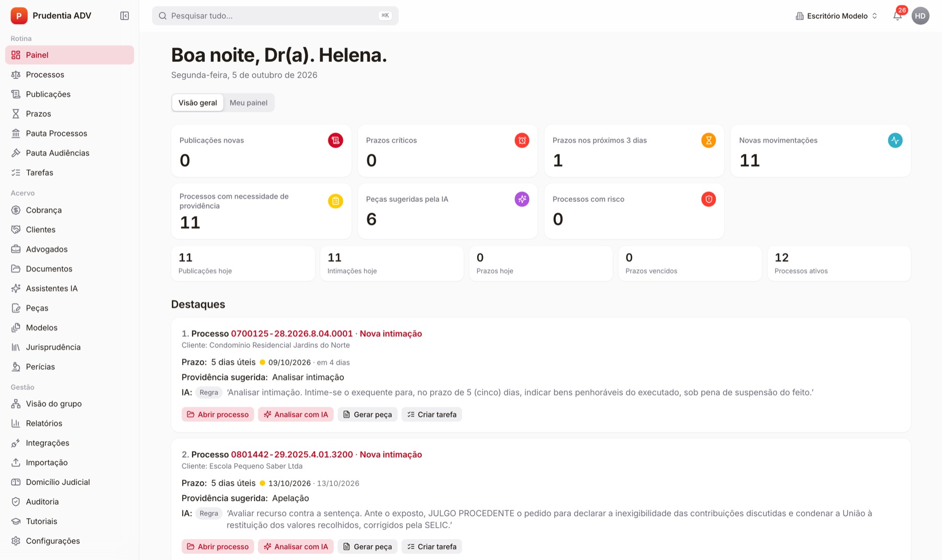Open Prazos via the hourglass sidebar icon
This screenshot has width=942, height=560.
pyautogui.click(x=16, y=114)
